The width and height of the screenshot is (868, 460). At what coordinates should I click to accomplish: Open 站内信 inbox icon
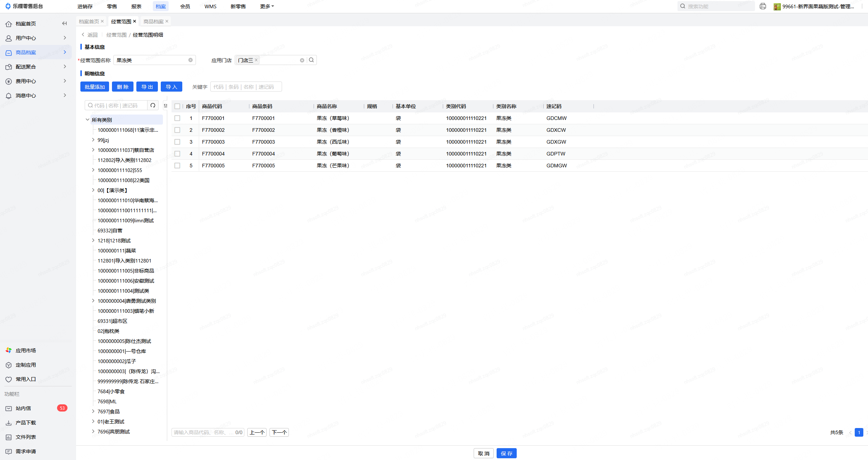(x=9, y=408)
